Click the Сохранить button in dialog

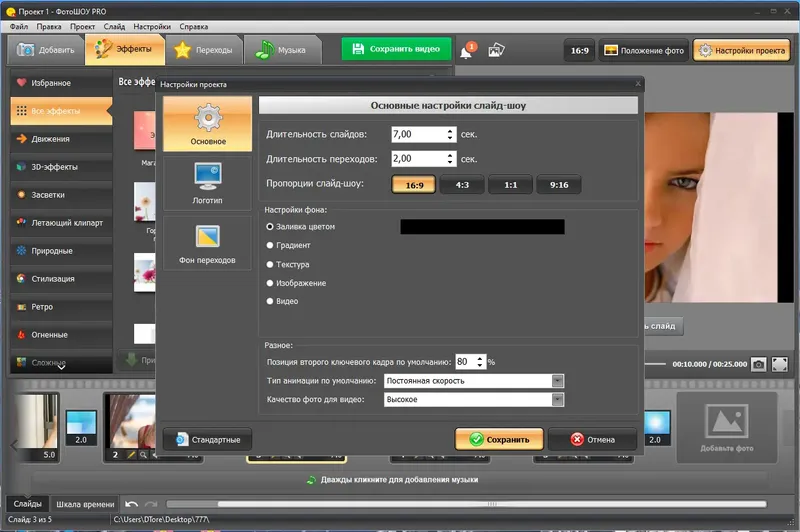(499, 439)
